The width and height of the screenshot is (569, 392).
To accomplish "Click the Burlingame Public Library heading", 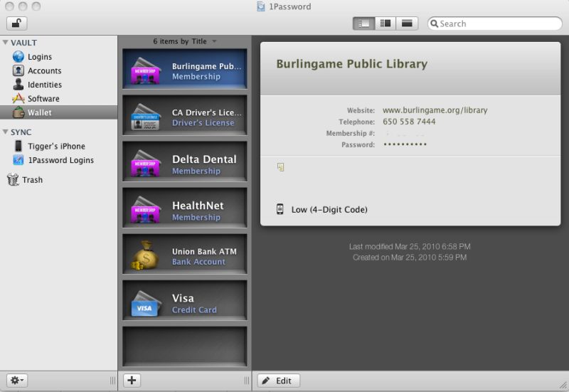I will click(351, 64).
